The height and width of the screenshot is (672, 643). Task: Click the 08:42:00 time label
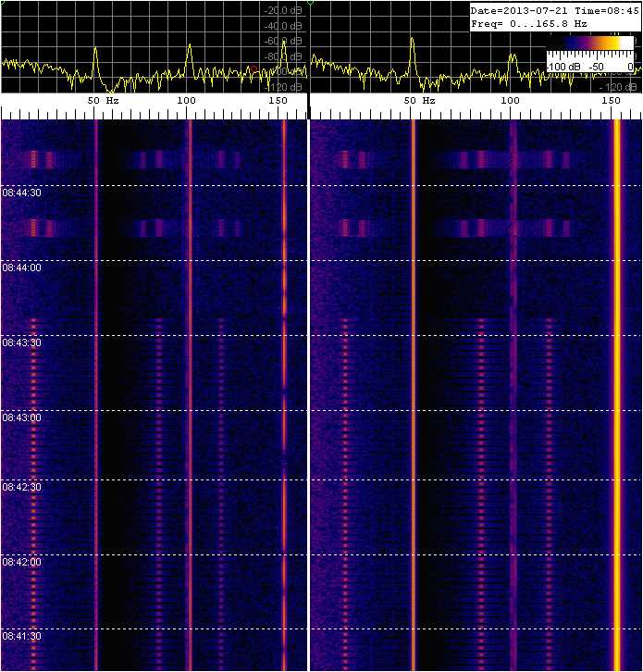coord(21,562)
